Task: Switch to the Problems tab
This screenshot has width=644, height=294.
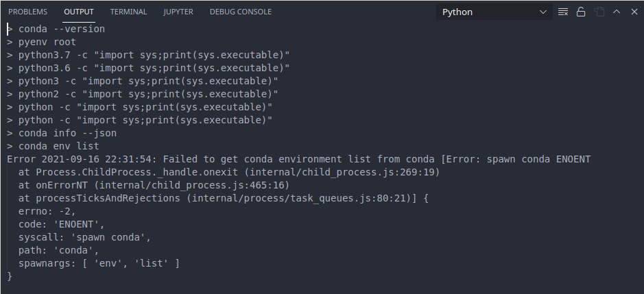Action: click(x=28, y=12)
